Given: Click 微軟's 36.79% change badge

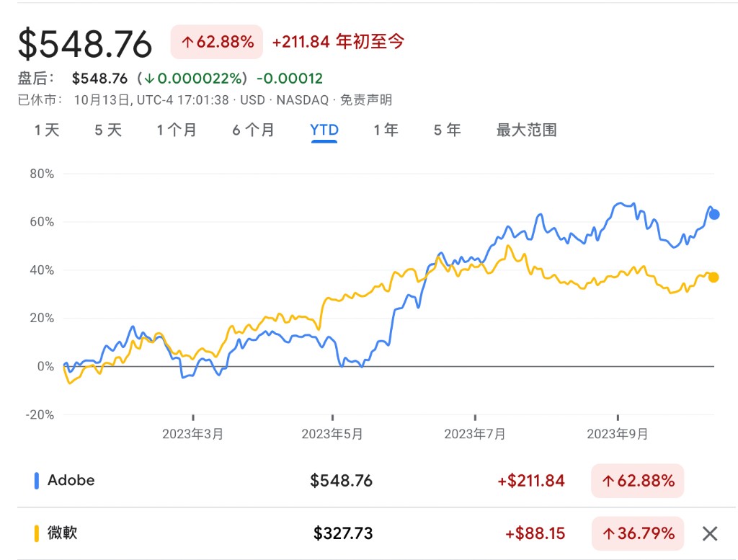Looking at the screenshot, I should 637,533.
